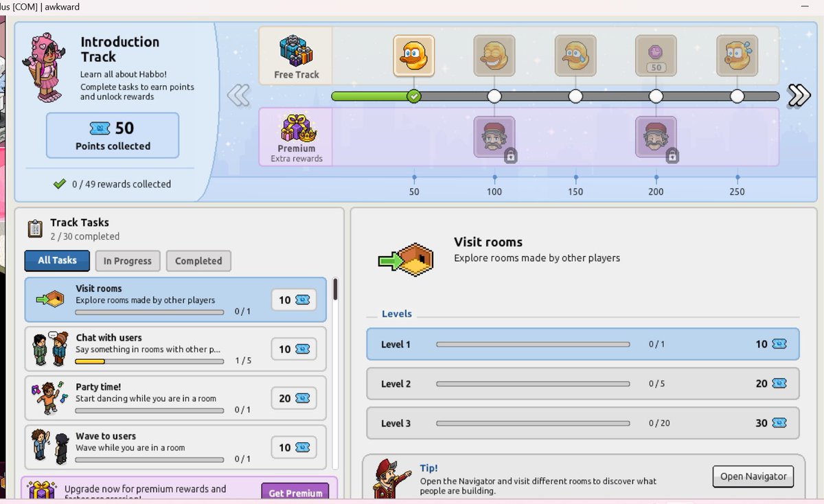Click the locked premium reward at 100 points
The width and height of the screenshot is (824, 504).
pos(494,137)
